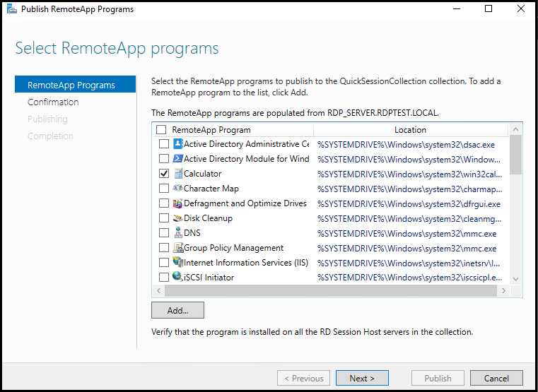Select the Disk Cleanup row name
The height and width of the screenshot is (392, 538).
point(208,218)
